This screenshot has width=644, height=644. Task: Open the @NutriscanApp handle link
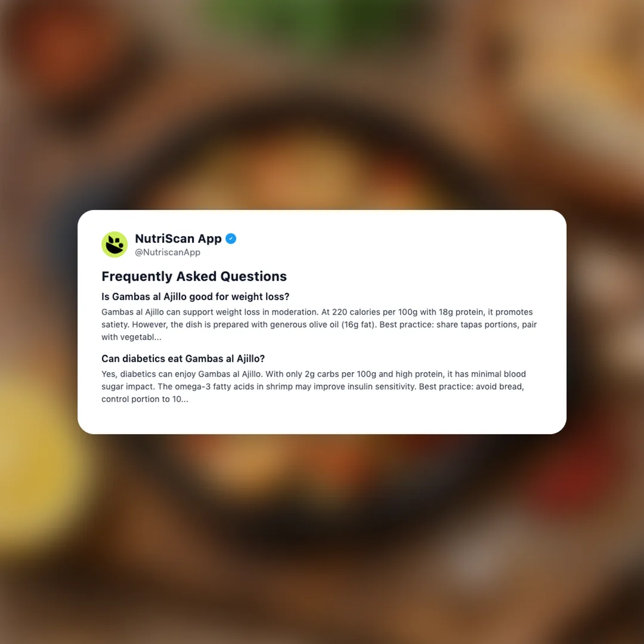(168, 252)
